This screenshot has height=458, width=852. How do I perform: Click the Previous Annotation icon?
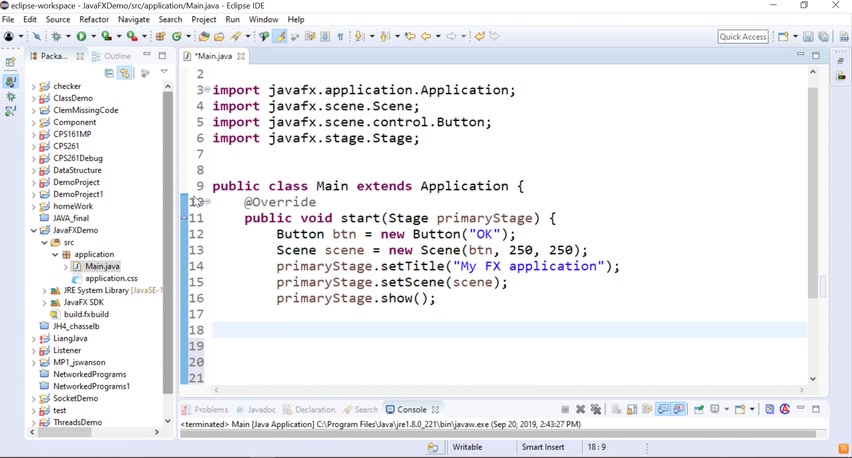(x=385, y=36)
